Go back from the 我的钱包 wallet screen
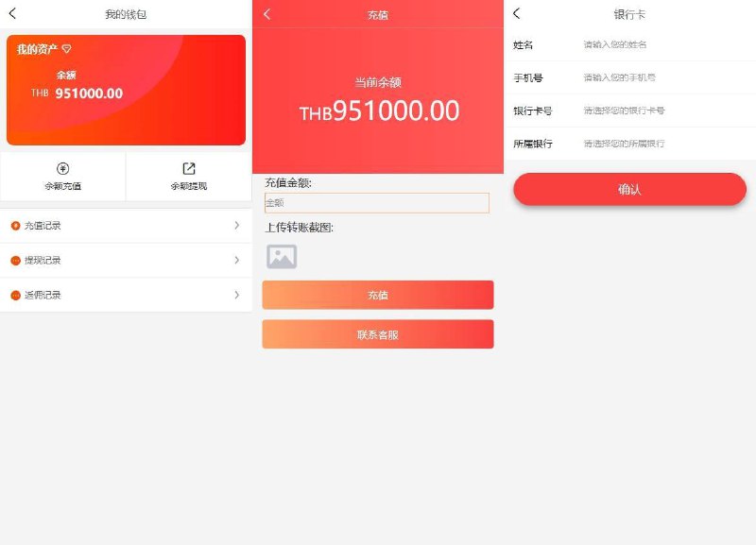This screenshot has width=756, height=545. coord(12,13)
